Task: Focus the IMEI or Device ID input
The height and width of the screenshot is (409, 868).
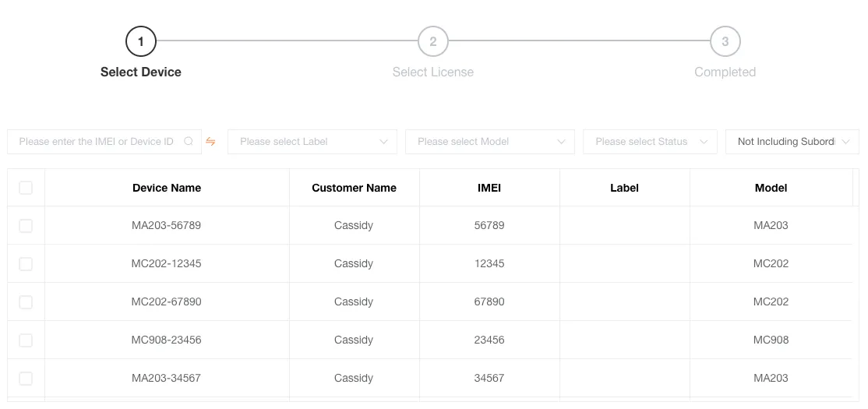Action: (97, 142)
